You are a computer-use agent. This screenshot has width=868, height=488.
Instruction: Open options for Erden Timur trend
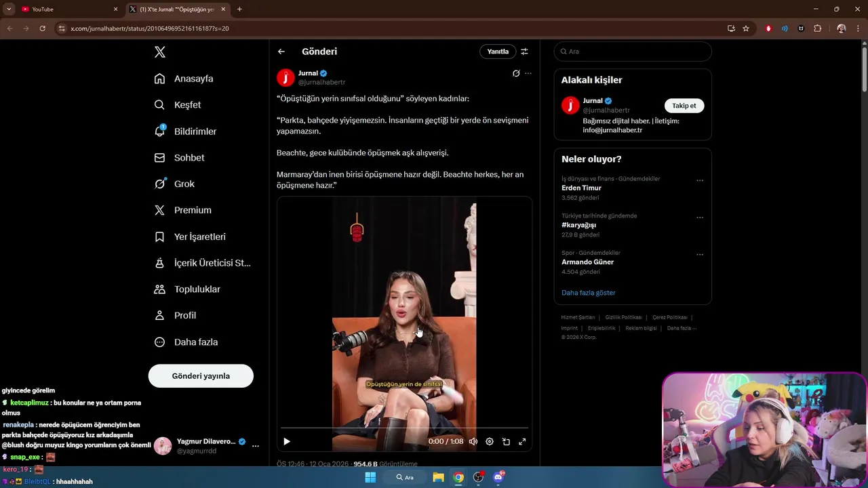point(700,181)
